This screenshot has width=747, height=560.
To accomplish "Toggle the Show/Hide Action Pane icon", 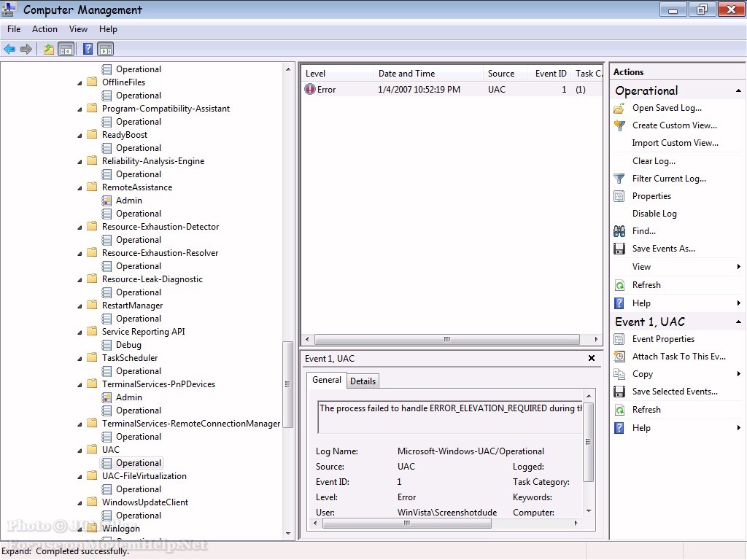I will tap(105, 49).
